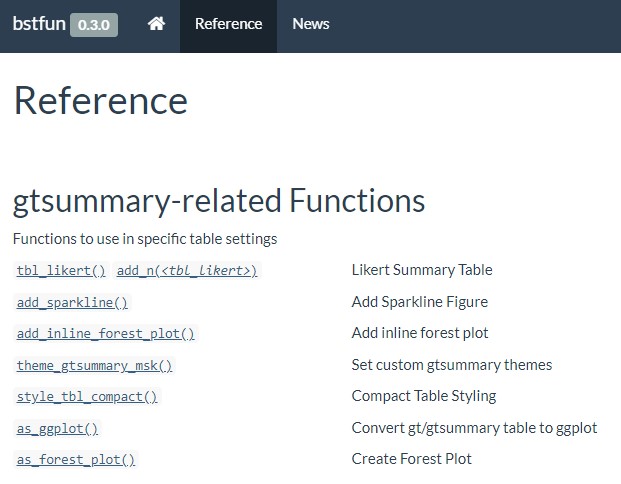Click the bstfun brand name

(38, 24)
